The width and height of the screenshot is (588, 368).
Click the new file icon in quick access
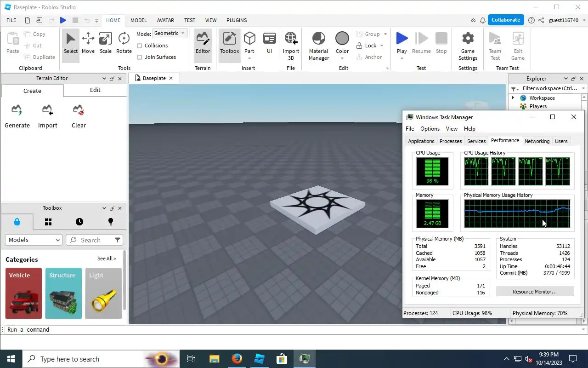28,20
